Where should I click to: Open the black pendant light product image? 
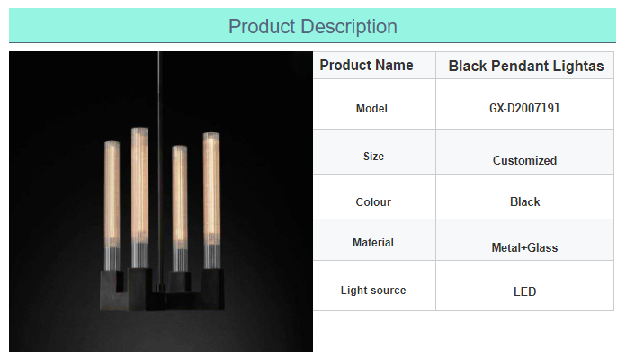(x=161, y=201)
